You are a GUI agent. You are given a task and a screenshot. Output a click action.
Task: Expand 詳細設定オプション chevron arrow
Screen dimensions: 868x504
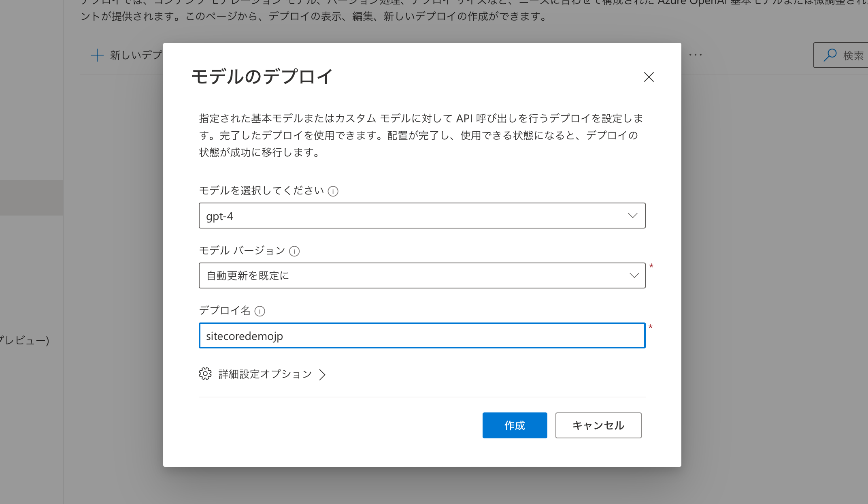tap(322, 374)
